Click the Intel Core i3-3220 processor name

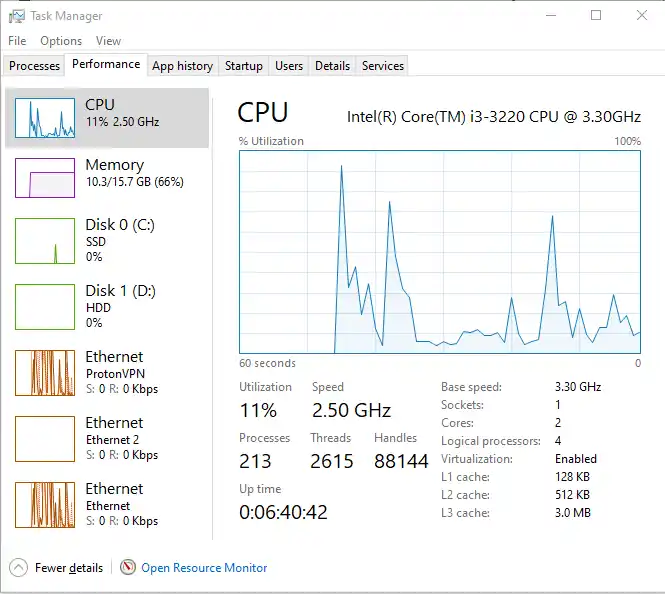point(494,117)
